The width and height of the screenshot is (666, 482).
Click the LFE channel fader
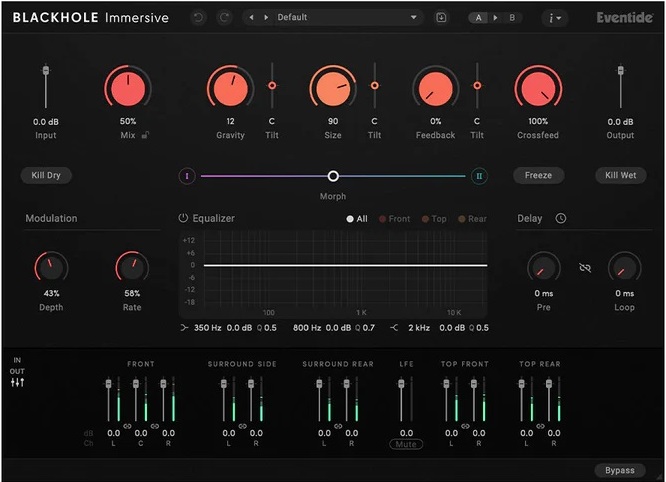pyautogui.click(x=401, y=384)
